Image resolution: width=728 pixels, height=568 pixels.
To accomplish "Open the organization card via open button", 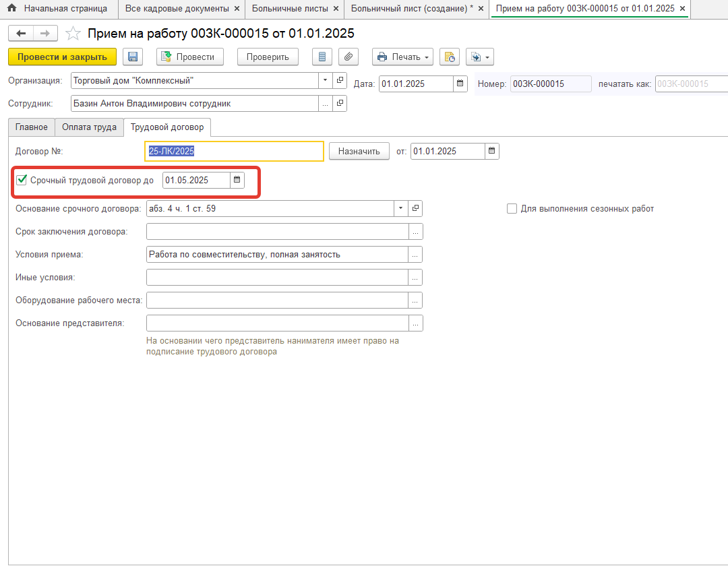I will pyautogui.click(x=340, y=80).
